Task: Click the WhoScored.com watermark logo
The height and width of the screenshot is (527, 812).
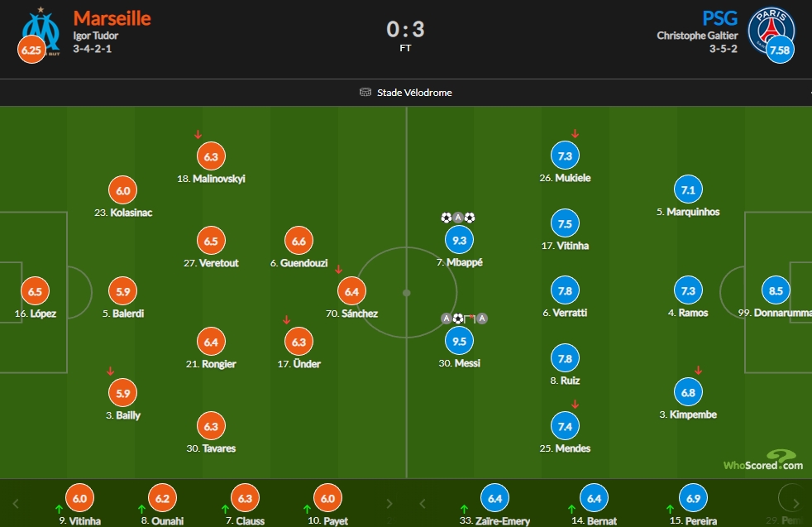Action: 763,460
